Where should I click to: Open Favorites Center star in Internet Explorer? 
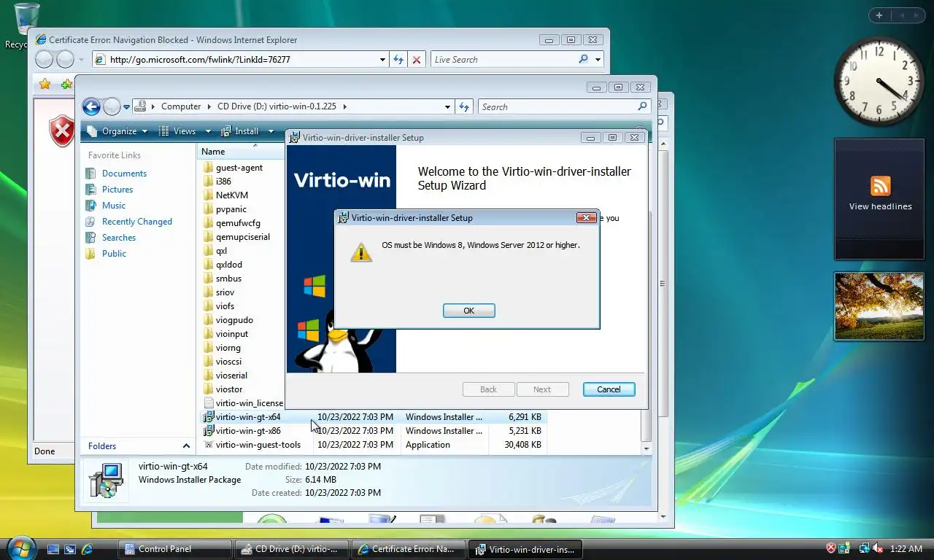click(x=45, y=85)
